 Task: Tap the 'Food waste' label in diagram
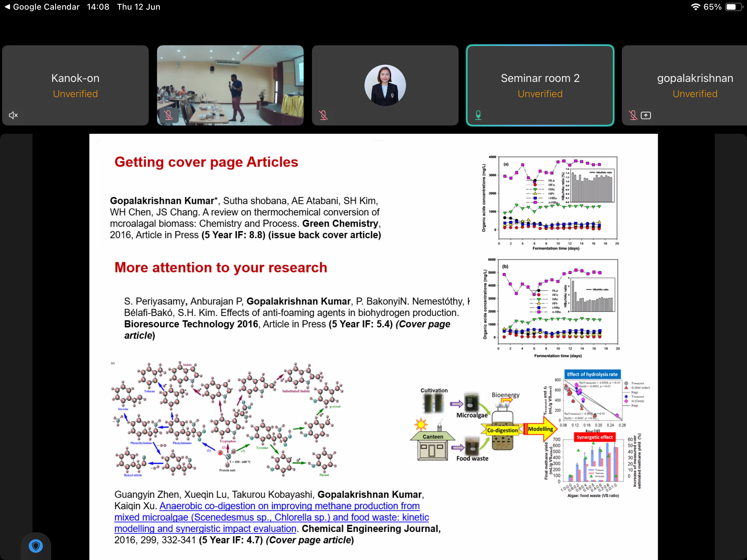pyautogui.click(x=472, y=458)
